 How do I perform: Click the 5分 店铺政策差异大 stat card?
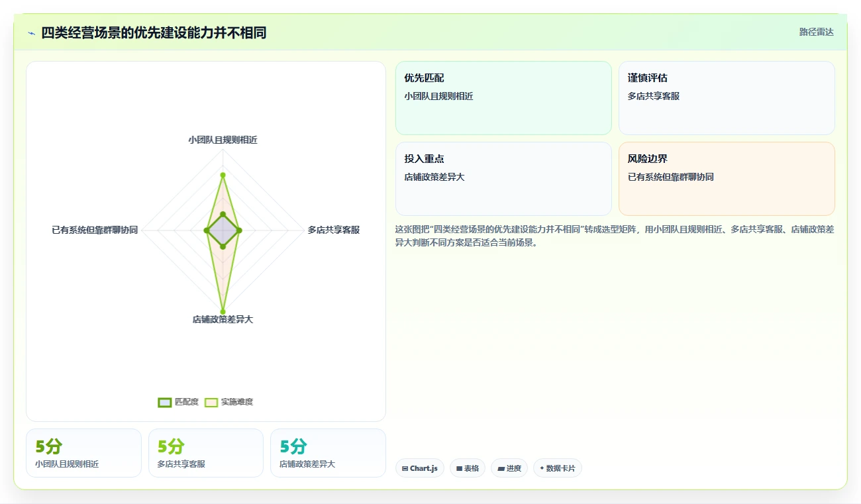[328, 453]
